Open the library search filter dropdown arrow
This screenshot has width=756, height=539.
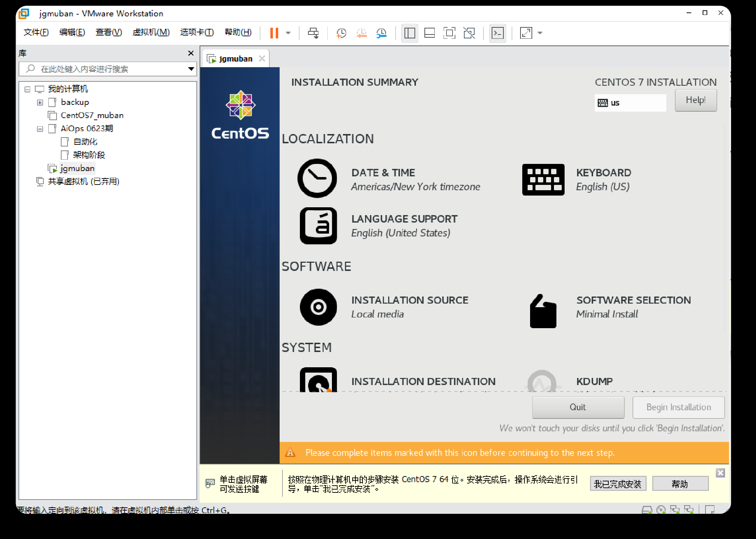tap(191, 69)
